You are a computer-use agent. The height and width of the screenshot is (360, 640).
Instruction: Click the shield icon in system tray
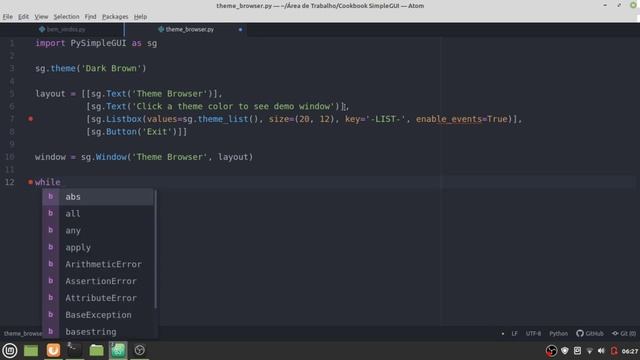coord(565,351)
